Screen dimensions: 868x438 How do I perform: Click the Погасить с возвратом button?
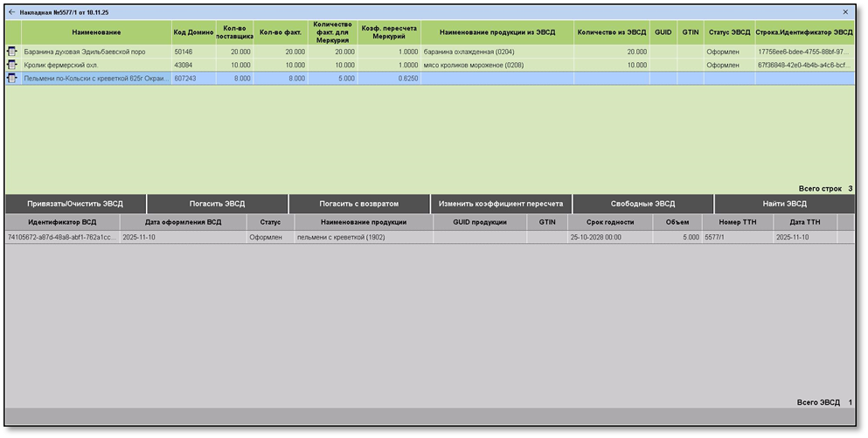pyautogui.click(x=358, y=204)
